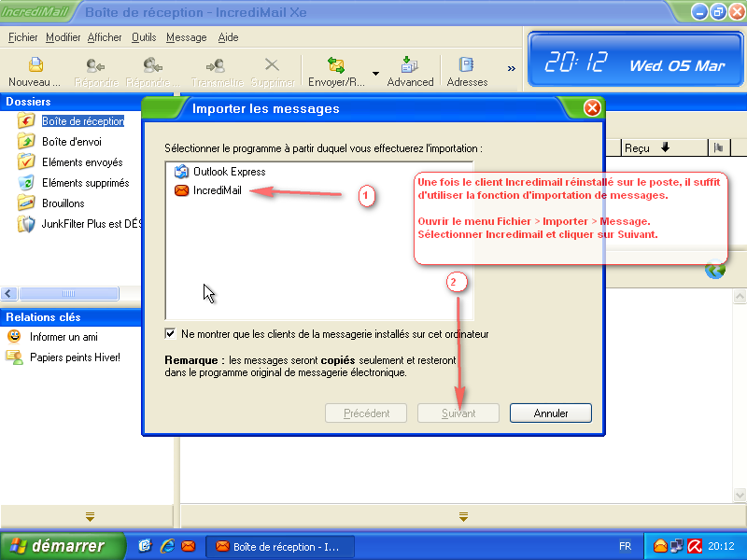Click the Outlook Express quick launch icon

click(146, 546)
